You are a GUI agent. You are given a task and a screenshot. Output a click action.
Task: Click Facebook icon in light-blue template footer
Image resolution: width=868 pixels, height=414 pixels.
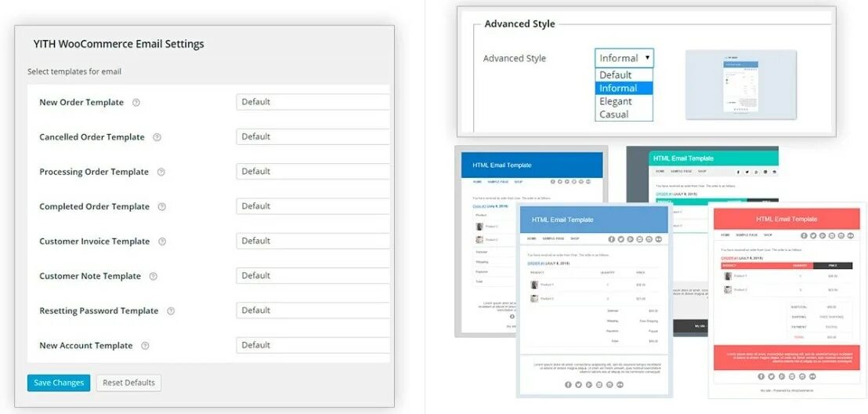[568, 385]
